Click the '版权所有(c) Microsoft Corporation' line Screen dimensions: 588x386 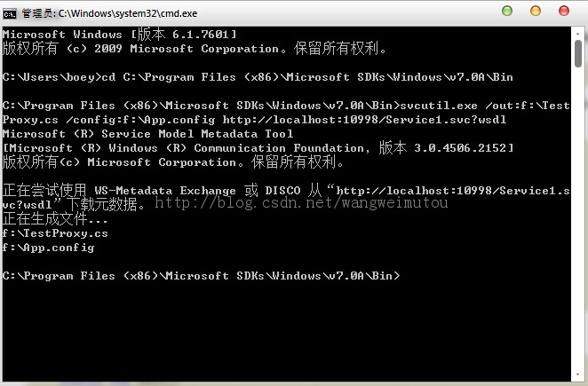[x=173, y=162]
